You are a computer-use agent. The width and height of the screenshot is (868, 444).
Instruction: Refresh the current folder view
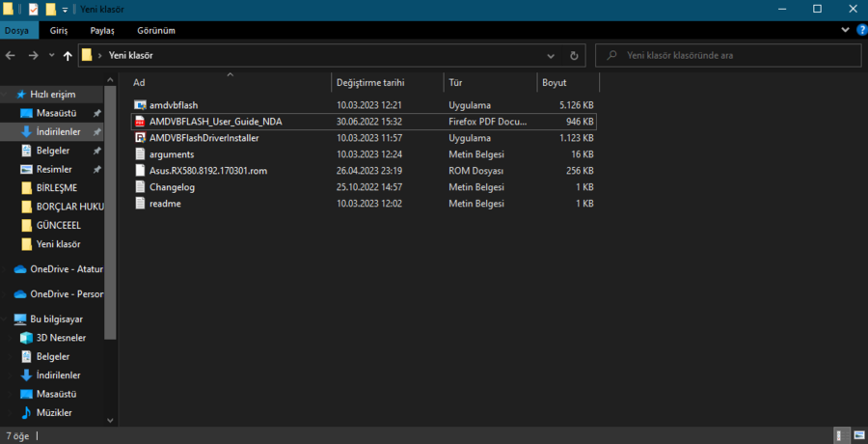pyautogui.click(x=574, y=56)
